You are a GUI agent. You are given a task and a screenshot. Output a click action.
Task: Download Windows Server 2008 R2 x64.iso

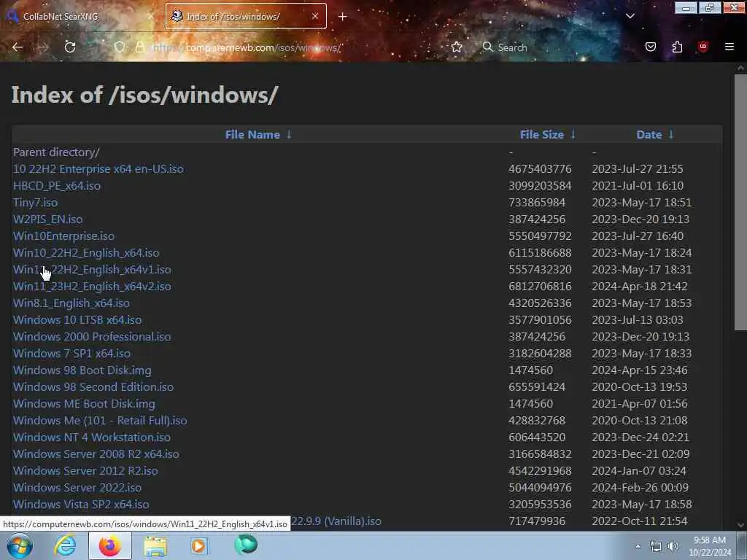tap(96, 454)
